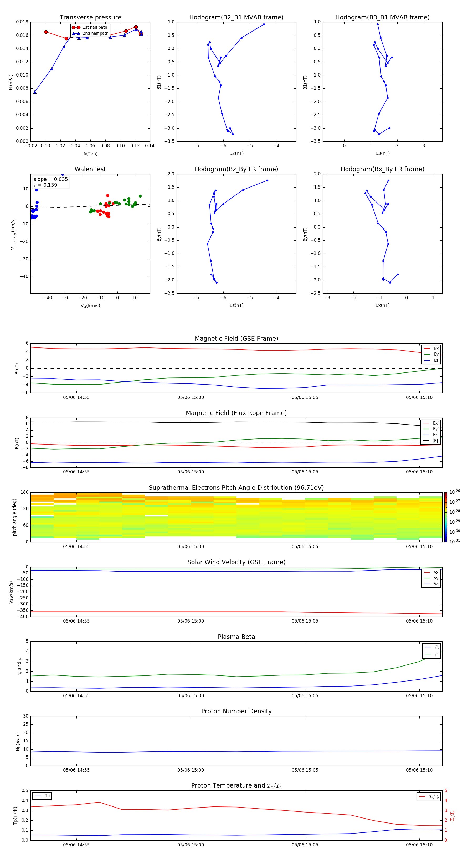This screenshot has height=868, width=473.
Task: Click the Proton Temperature and Te/Tp title
Action: (x=236, y=785)
